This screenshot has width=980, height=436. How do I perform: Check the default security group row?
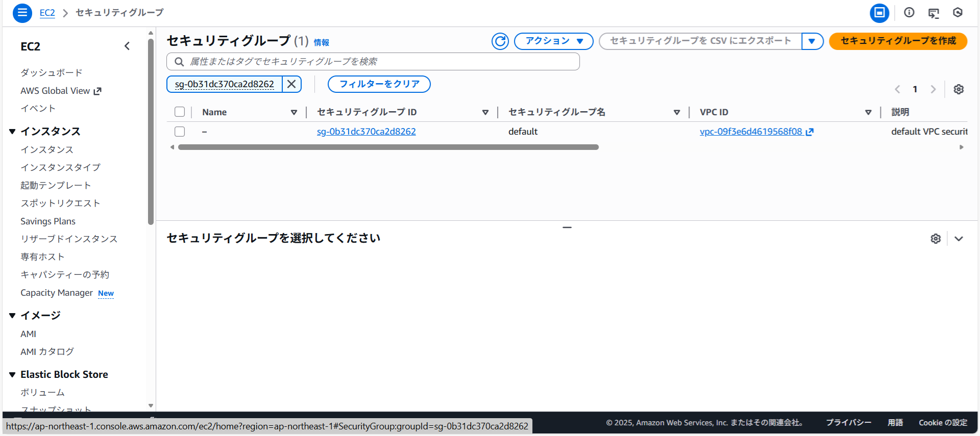click(180, 132)
